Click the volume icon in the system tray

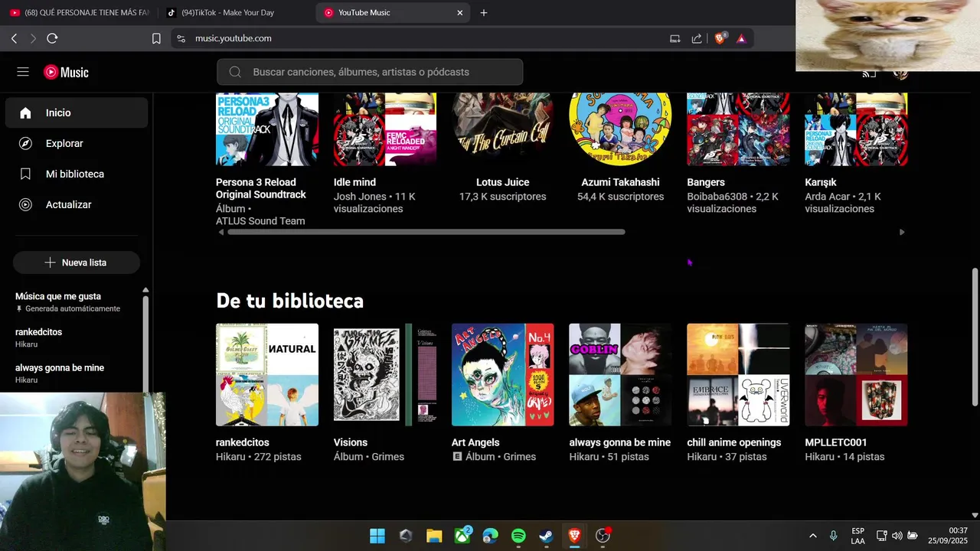897,536
